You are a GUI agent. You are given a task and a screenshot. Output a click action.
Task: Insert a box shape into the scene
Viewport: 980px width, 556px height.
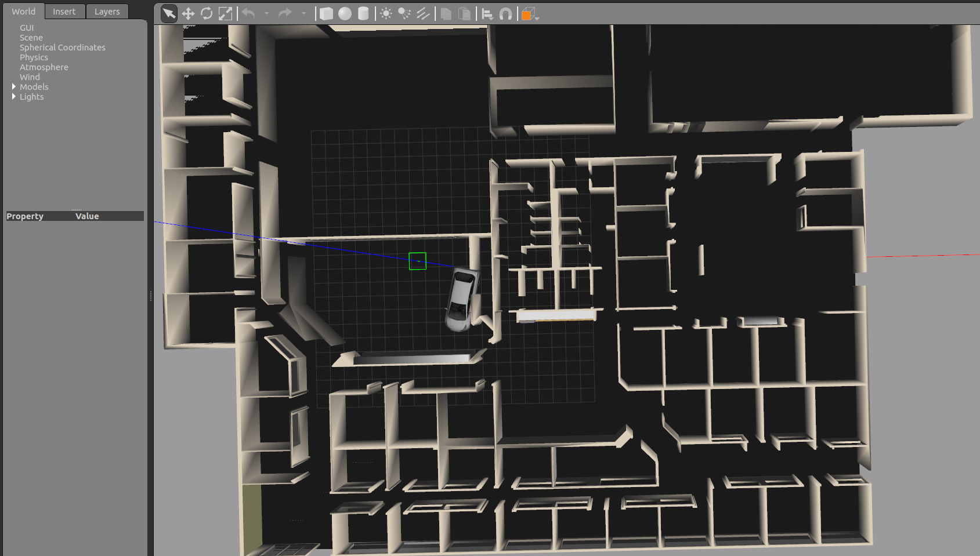point(326,13)
